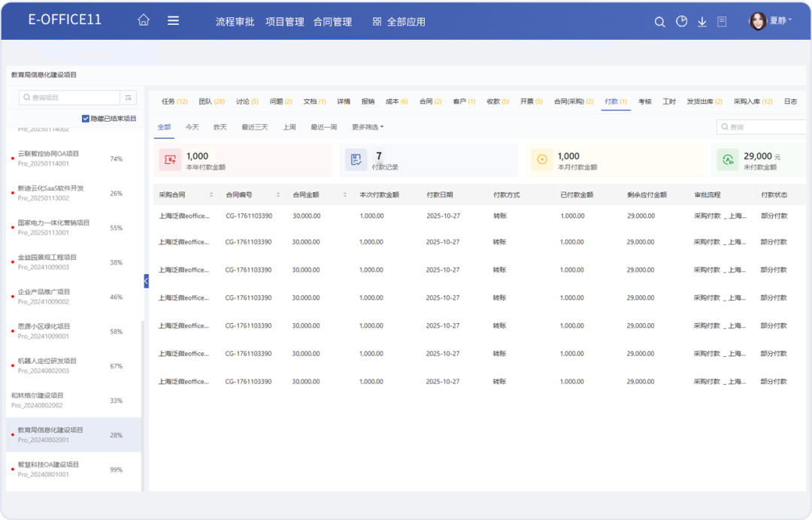
Task: Click the download icon in the header
Action: click(x=702, y=22)
